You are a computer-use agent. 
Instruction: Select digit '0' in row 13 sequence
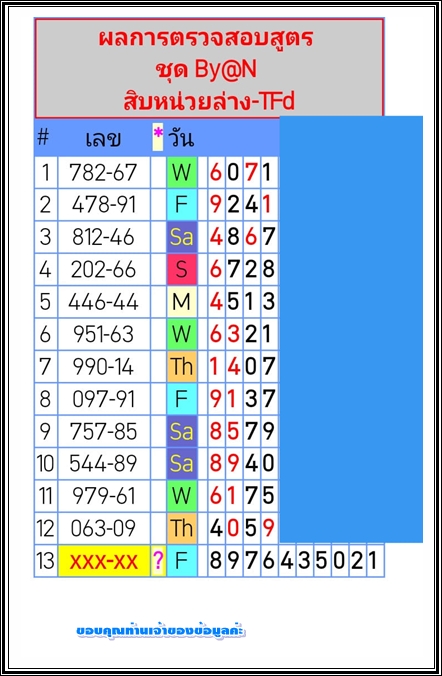pos(340,561)
